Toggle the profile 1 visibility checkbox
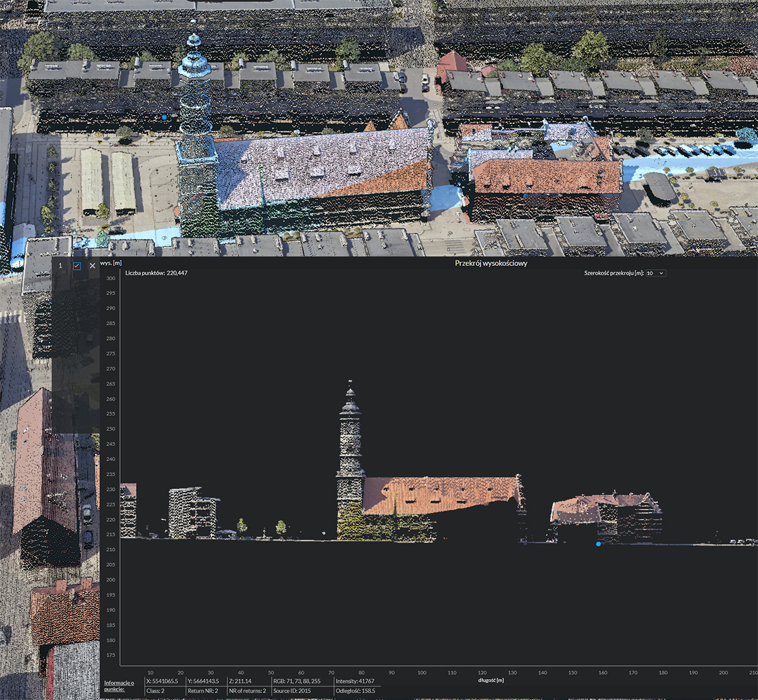Image resolution: width=758 pixels, height=700 pixels. point(77,266)
